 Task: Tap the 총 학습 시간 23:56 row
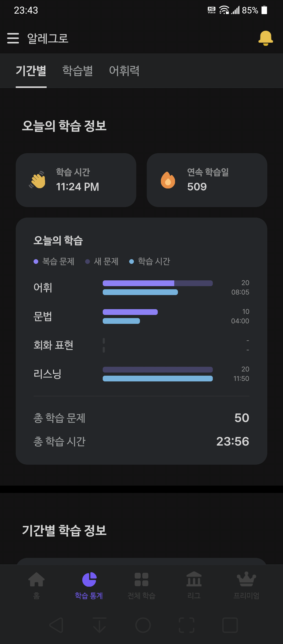[x=141, y=441]
